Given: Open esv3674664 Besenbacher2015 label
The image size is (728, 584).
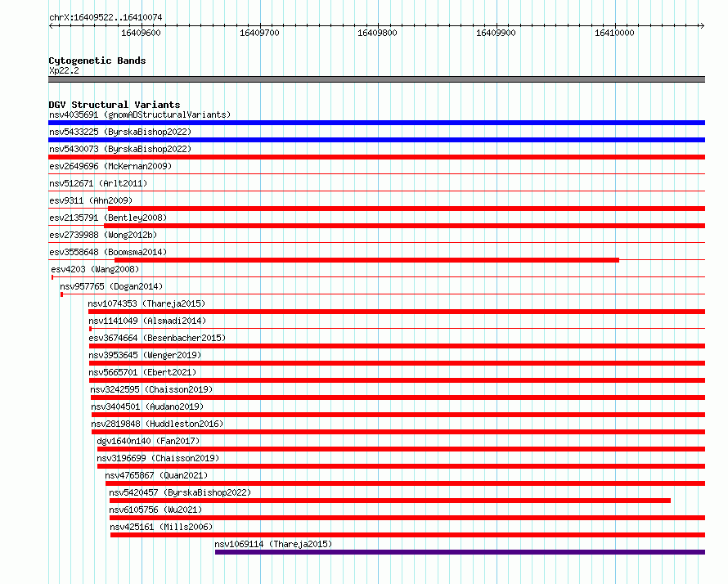Looking at the screenshot, I should (157, 338).
